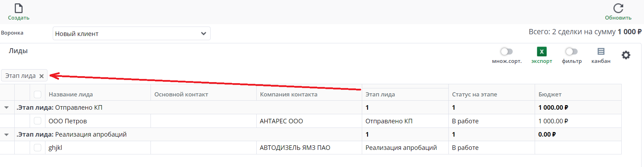
Task: Open table settings gear icon
Action: pyautogui.click(x=626, y=55)
